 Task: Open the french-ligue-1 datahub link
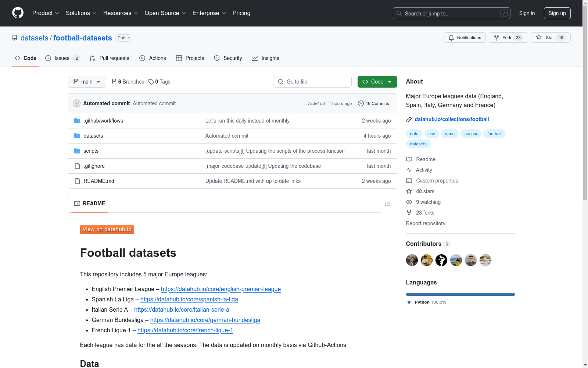point(185,330)
